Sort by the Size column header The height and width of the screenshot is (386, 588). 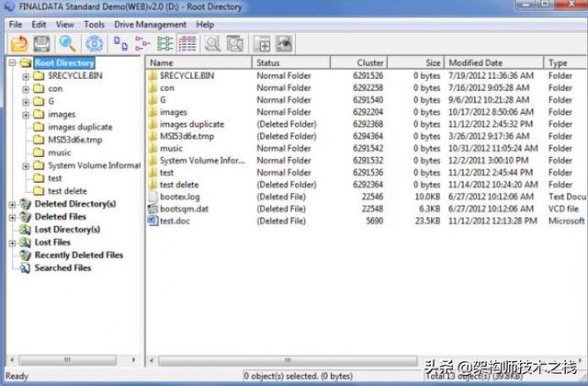415,62
